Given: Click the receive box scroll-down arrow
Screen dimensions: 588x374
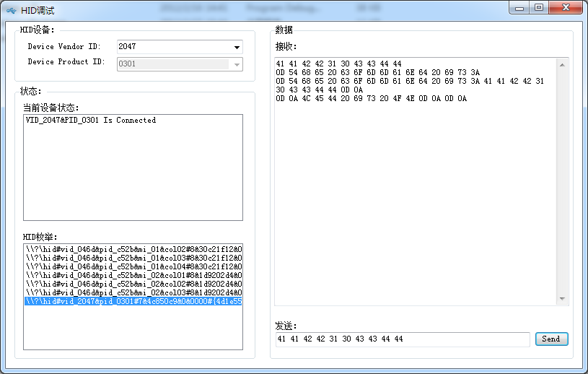Looking at the screenshot, I should point(563,300).
